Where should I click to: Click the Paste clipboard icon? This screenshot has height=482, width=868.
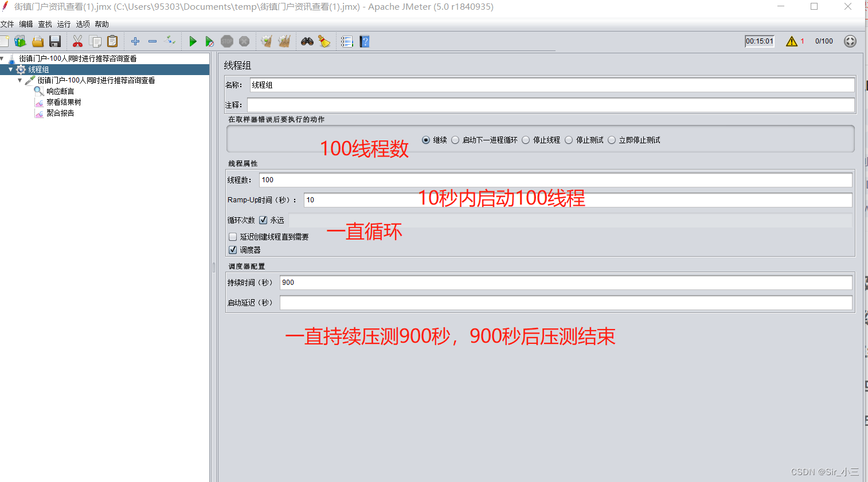[112, 41]
